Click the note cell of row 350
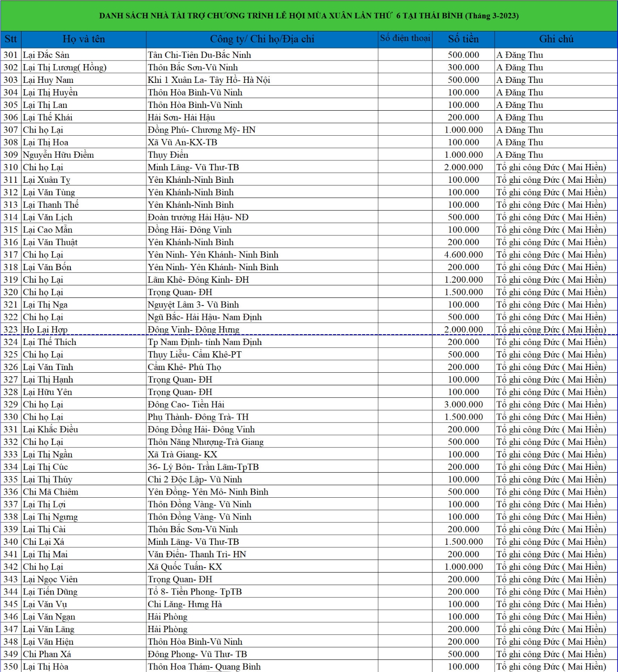This screenshot has height=672, width=618. pos(556,667)
